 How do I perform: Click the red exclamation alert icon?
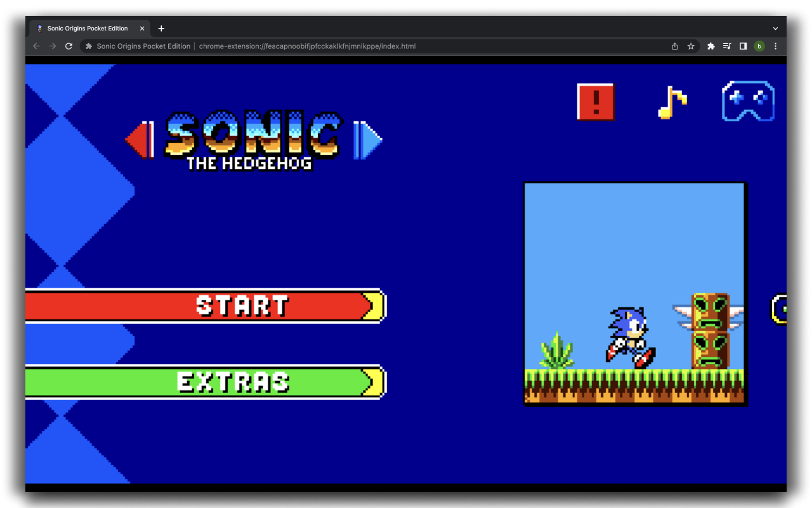pos(596,102)
